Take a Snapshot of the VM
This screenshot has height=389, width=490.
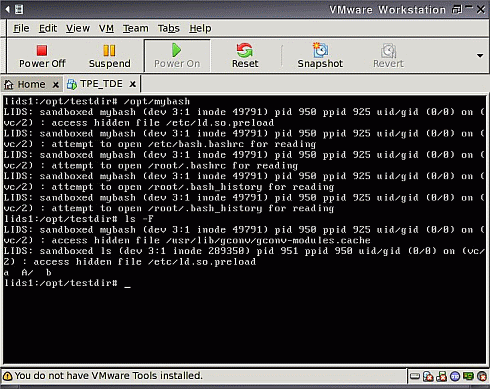[x=320, y=56]
